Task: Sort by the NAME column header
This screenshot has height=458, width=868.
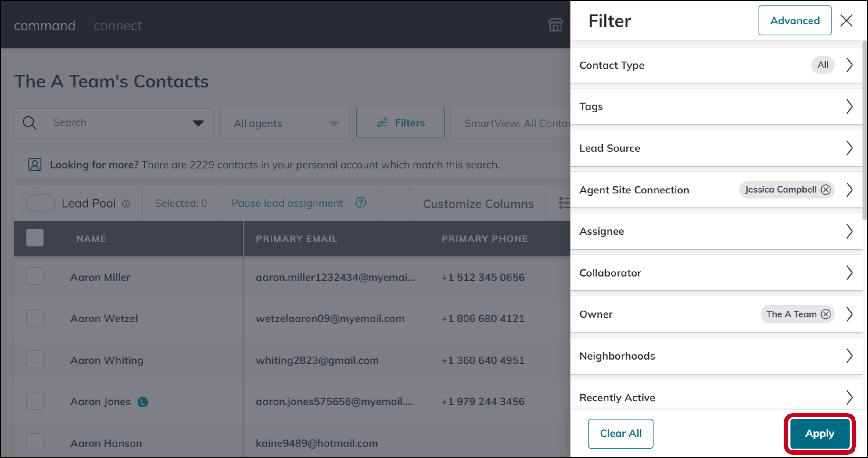Action: click(x=91, y=239)
